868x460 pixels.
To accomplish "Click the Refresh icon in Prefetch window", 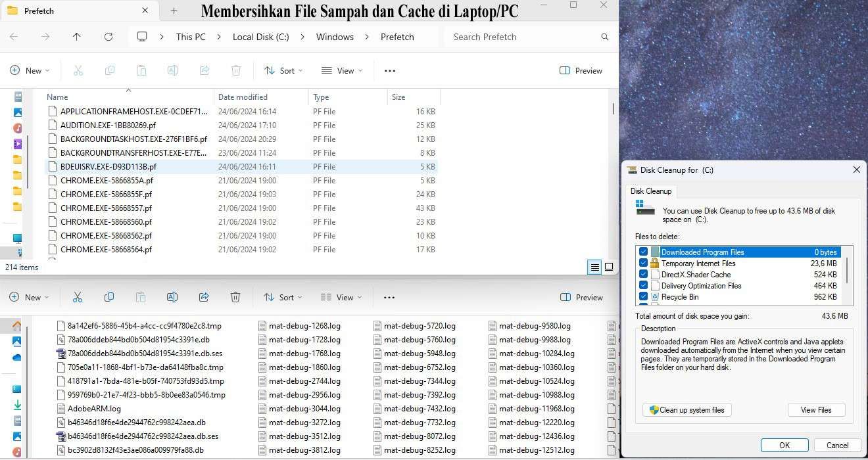I will click(x=108, y=37).
